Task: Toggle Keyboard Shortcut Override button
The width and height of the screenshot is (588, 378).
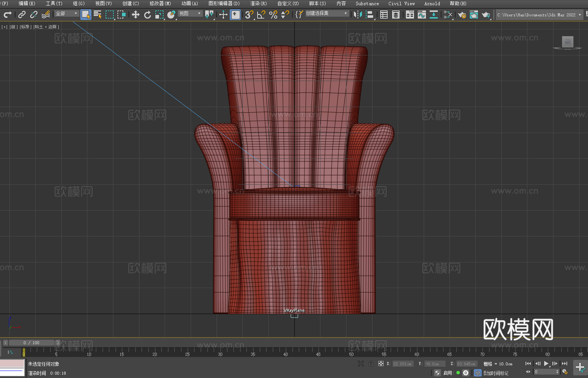Action: click(x=235, y=14)
